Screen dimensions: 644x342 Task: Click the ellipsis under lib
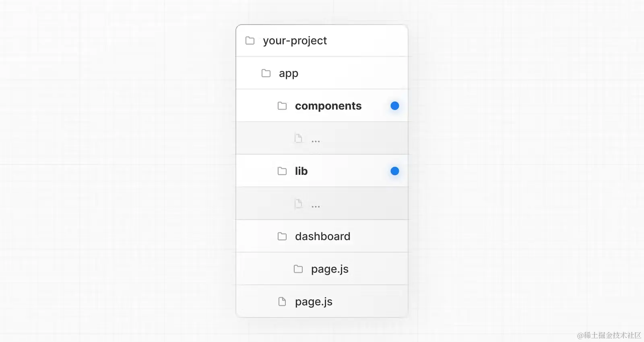pos(316,207)
